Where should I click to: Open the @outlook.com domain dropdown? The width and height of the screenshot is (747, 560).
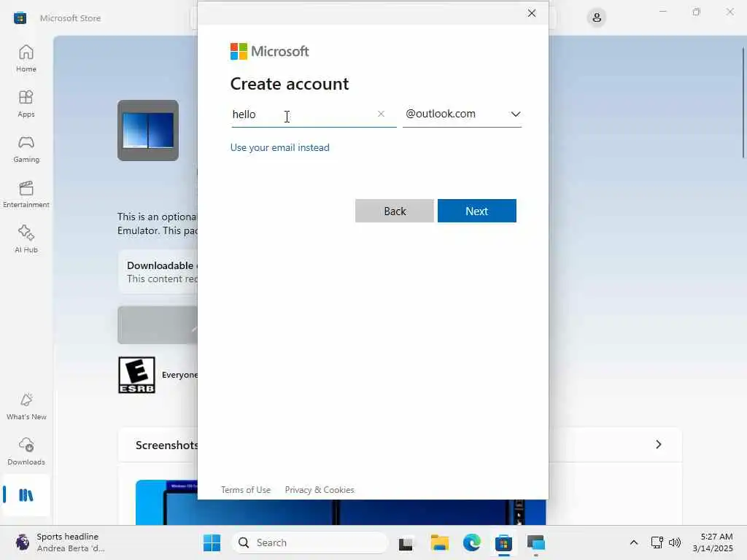pos(462,114)
